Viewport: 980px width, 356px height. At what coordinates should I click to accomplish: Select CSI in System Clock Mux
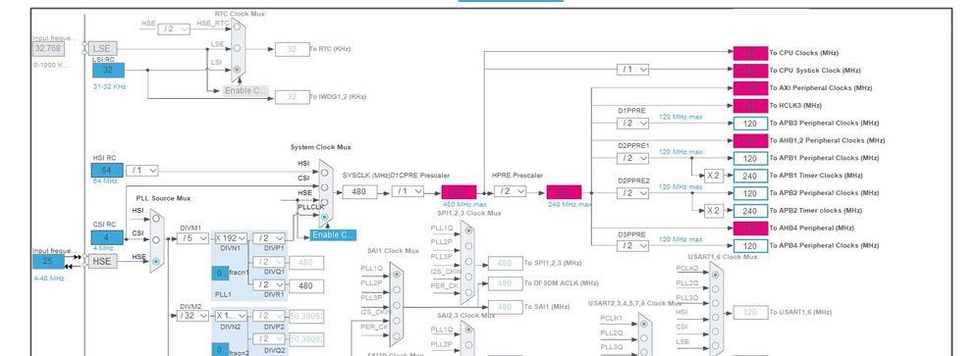[x=324, y=187]
